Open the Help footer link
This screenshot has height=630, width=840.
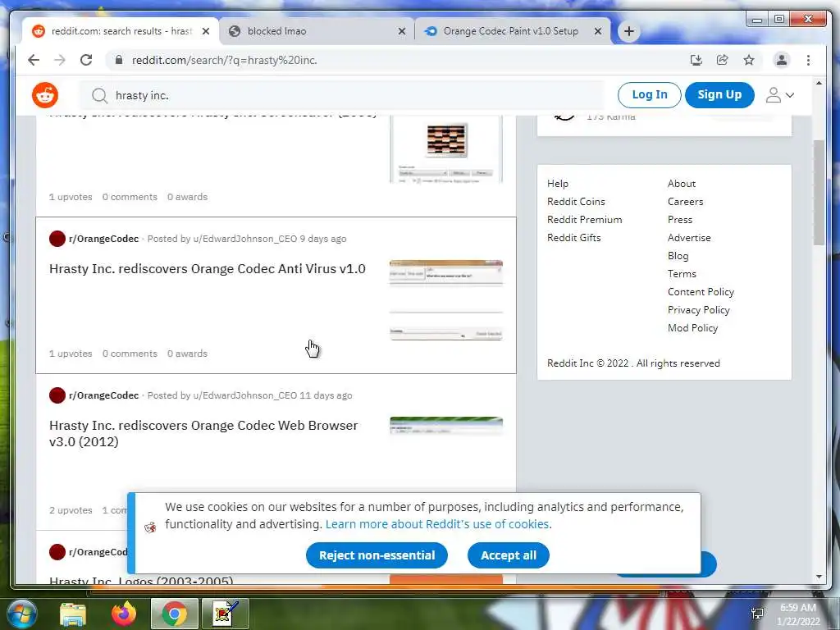[x=558, y=183]
